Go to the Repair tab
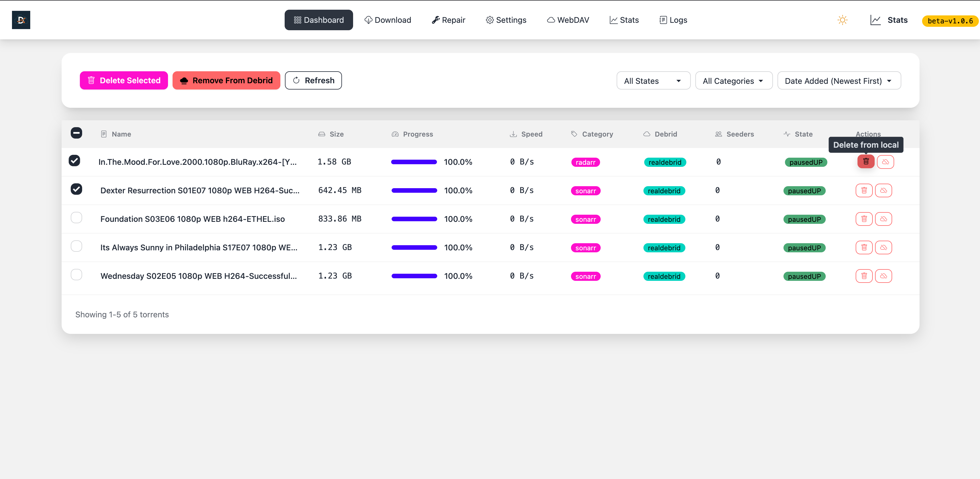The image size is (980, 479). point(449,20)
